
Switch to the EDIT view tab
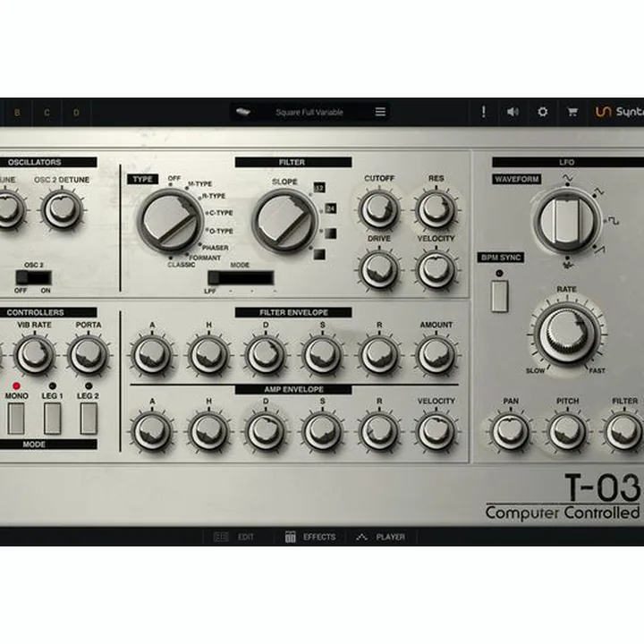(234, 537)
